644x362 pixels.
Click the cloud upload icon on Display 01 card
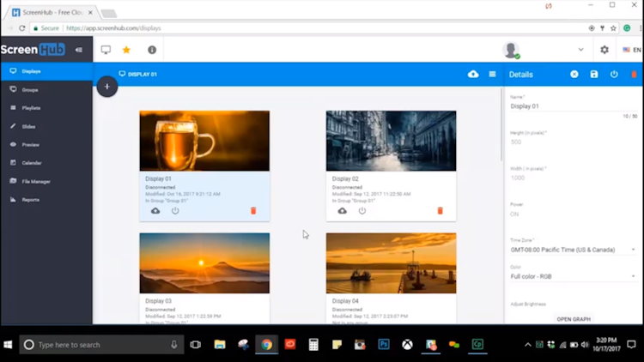click(x=155, y=210)
